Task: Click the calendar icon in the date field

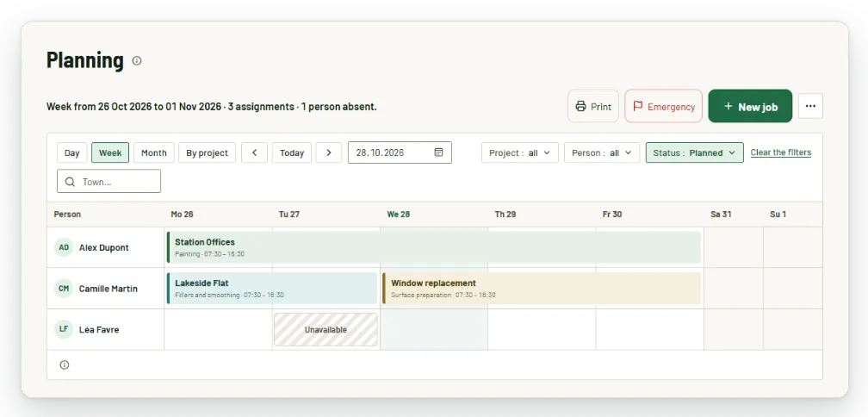Action: coord(438,152)
